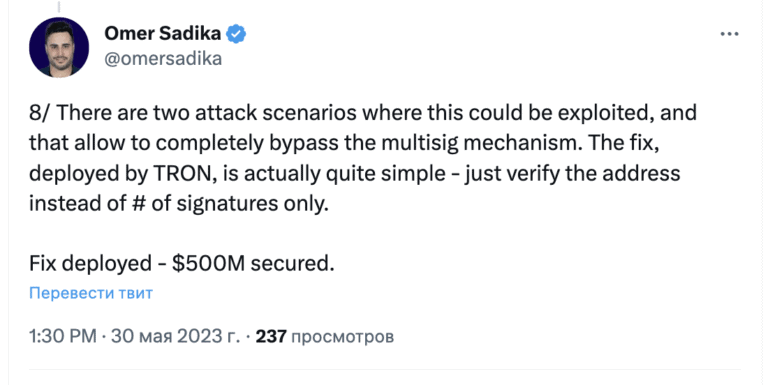Click the words Fix deployed
The image size is (768, 385).
(91, 264)
